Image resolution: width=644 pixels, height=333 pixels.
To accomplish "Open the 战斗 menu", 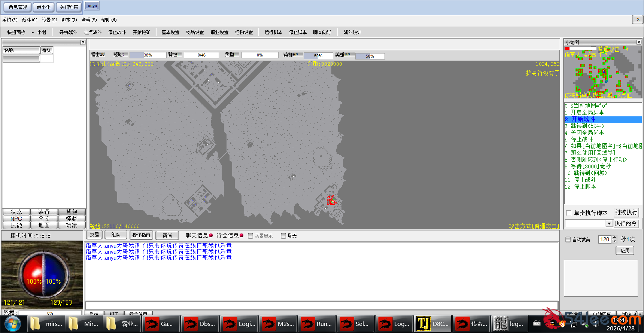I will coord(29,20).
